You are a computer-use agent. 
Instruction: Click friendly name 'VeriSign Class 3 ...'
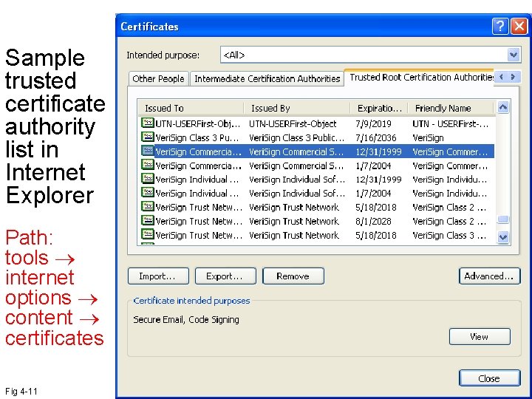(x=449, y=235)
